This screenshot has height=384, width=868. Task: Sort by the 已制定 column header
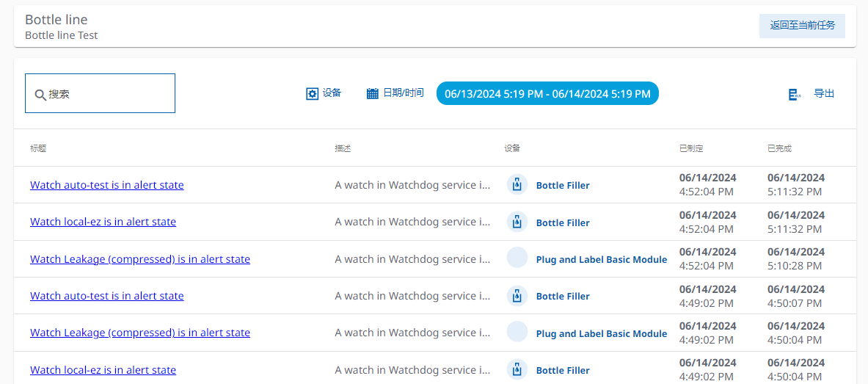click(691, 148)
